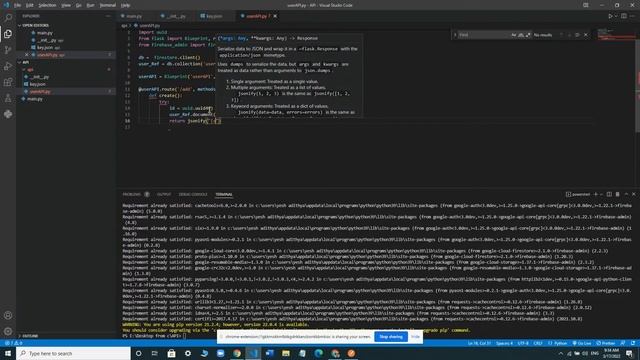Screen dimensions: 640x360
Task: Click the Customize Layout icon in title bar
Action: click(586, 5)
